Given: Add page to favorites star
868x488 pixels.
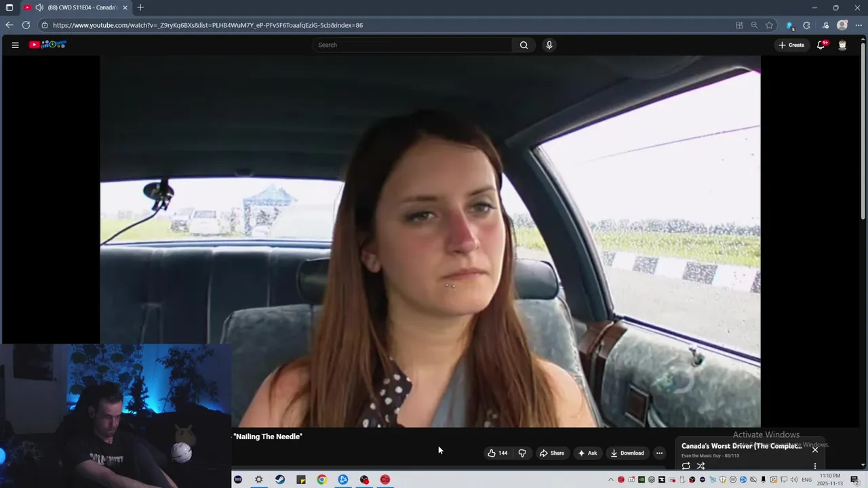Looking at the screenshot, I should point(769,25).
